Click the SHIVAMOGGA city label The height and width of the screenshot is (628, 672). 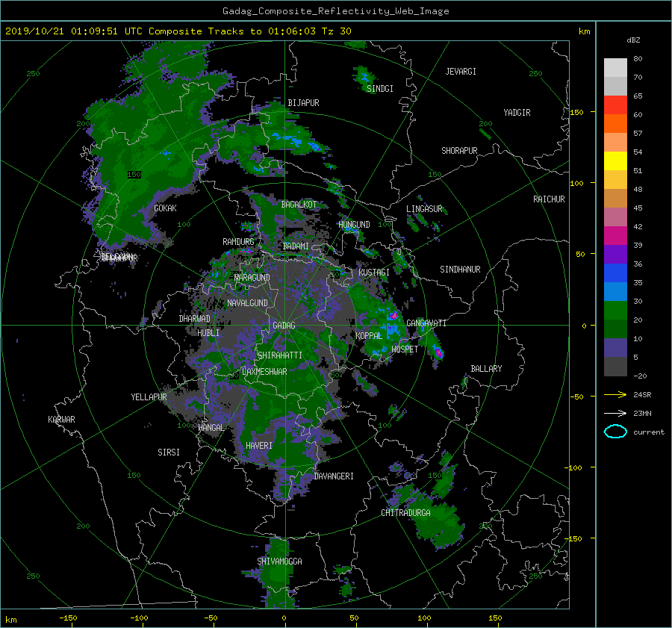279,561
